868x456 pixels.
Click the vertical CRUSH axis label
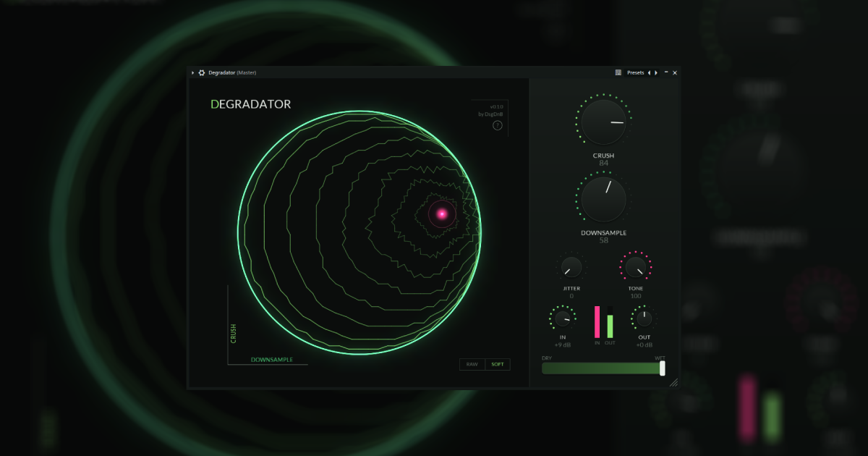click(x=233, y=333)
